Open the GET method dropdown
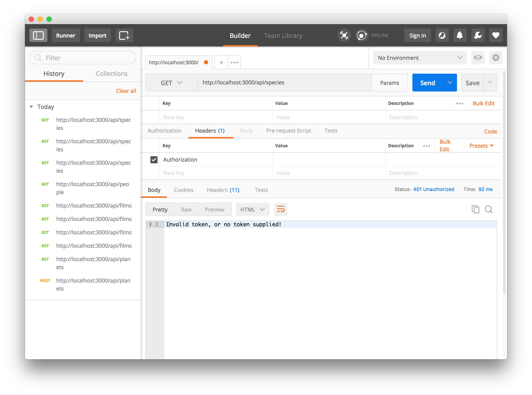Image resolution: width=532 pixels, height=395 pixels. [x=171, y=83]
